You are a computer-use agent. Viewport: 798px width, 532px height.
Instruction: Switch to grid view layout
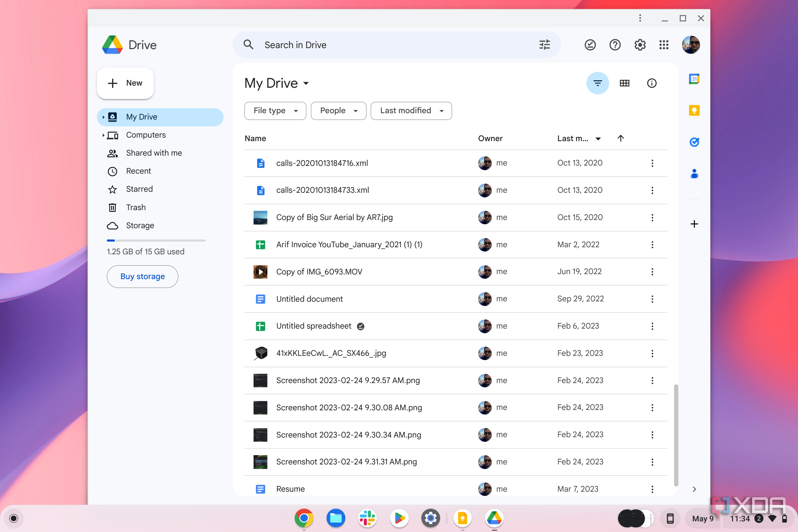(625, 83)
